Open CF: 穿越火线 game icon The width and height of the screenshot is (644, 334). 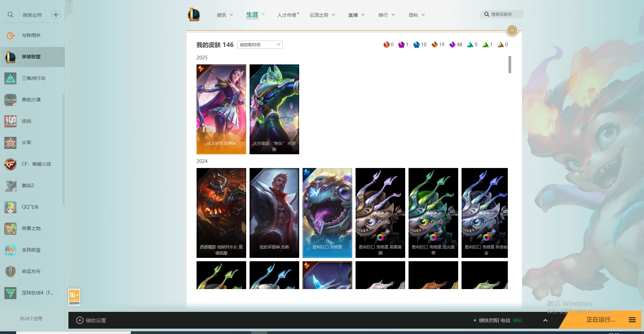(10, 164)
